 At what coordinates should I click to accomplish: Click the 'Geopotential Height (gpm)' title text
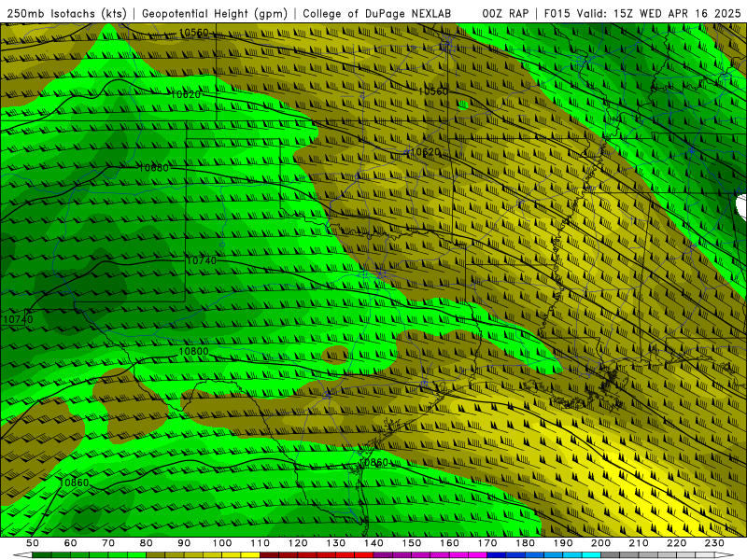215,13
